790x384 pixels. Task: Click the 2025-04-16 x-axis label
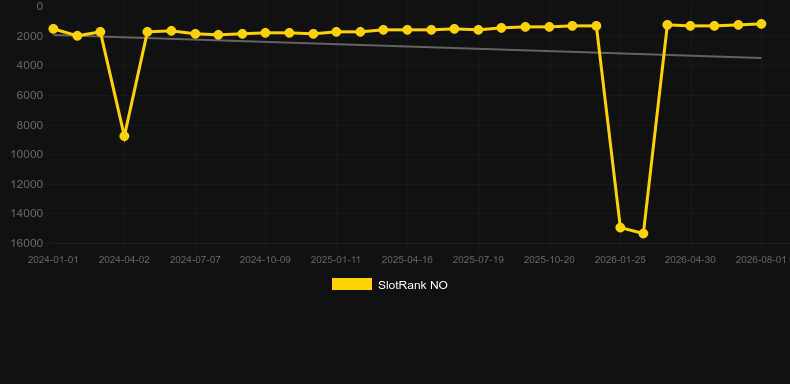point(407,260)
